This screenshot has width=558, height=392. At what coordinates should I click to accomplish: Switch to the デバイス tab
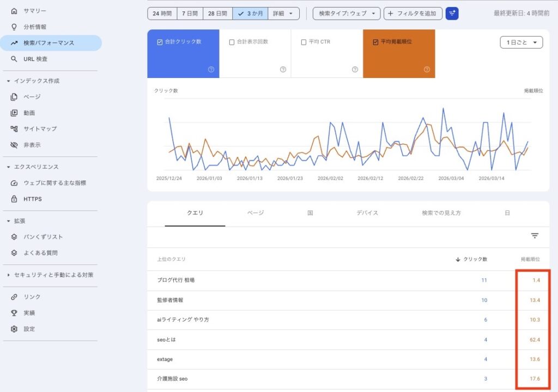click(x=367, y=213)
